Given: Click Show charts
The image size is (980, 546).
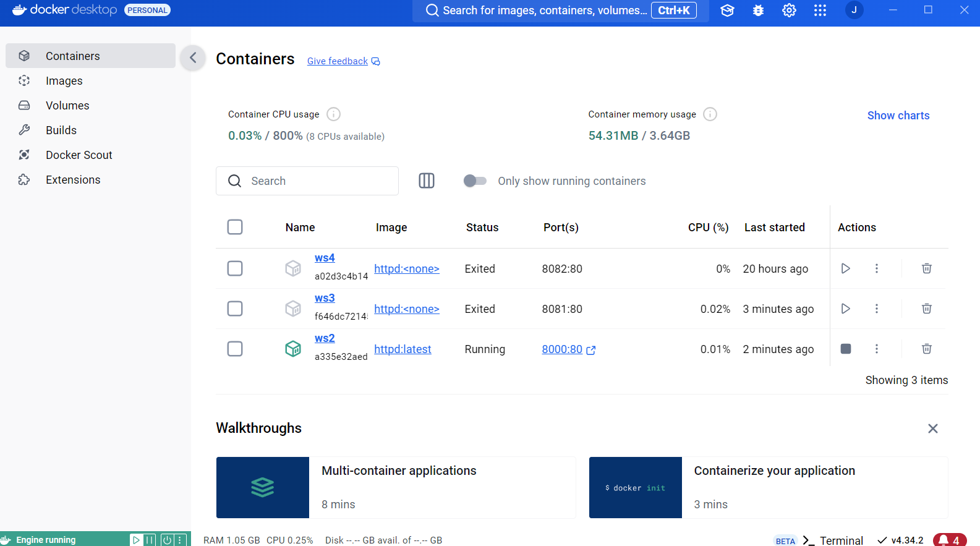Looking at the screenshot, I should [x=898, y=116].
